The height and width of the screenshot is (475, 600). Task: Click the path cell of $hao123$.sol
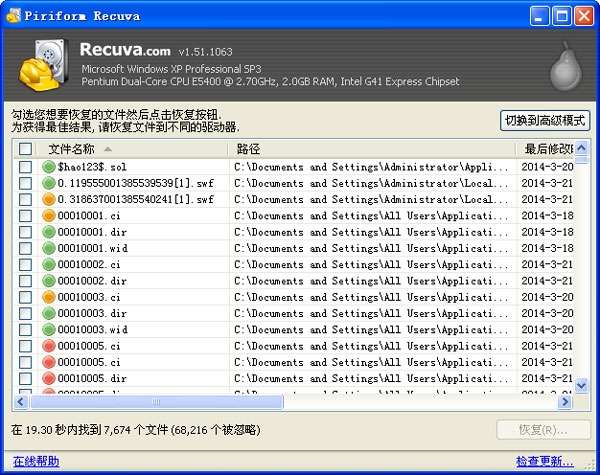(371, 167)
